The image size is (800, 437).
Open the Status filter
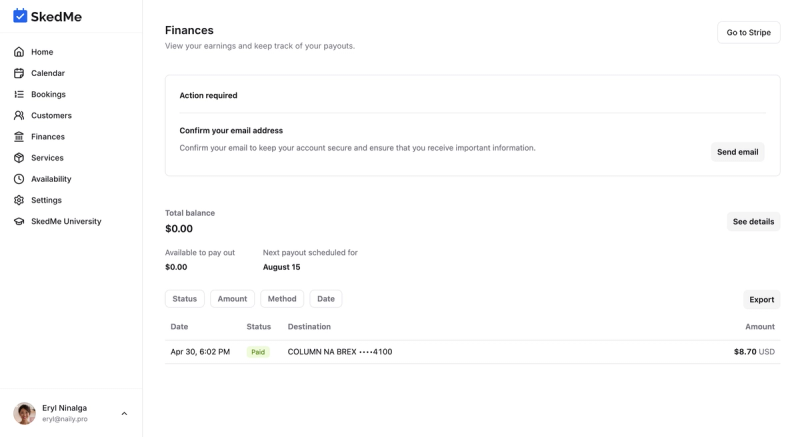[x=185, y=299]
